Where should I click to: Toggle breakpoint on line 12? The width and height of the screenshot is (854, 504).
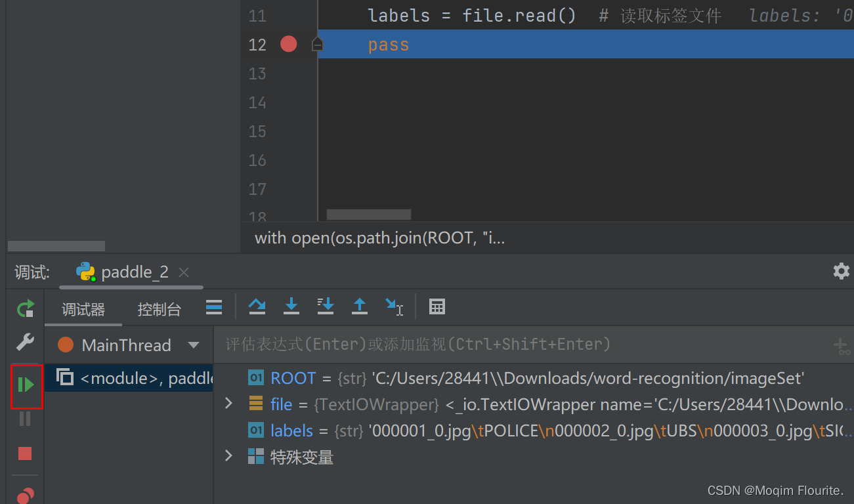pyautogui.click(x=289, y=44)
